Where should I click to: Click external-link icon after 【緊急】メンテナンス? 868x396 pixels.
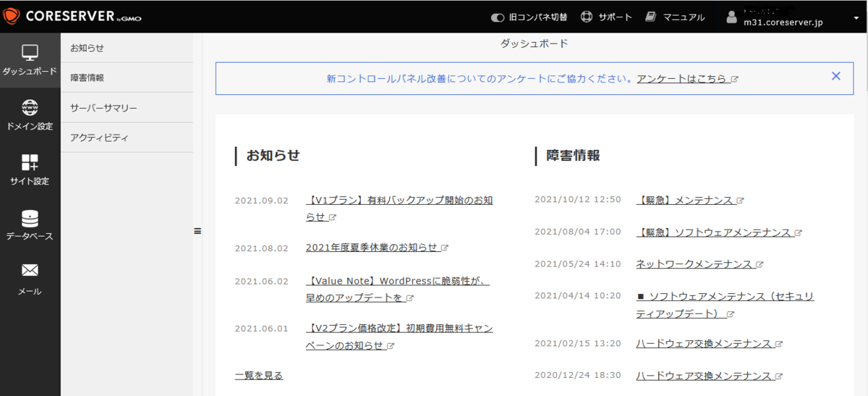tap(741, 201)
